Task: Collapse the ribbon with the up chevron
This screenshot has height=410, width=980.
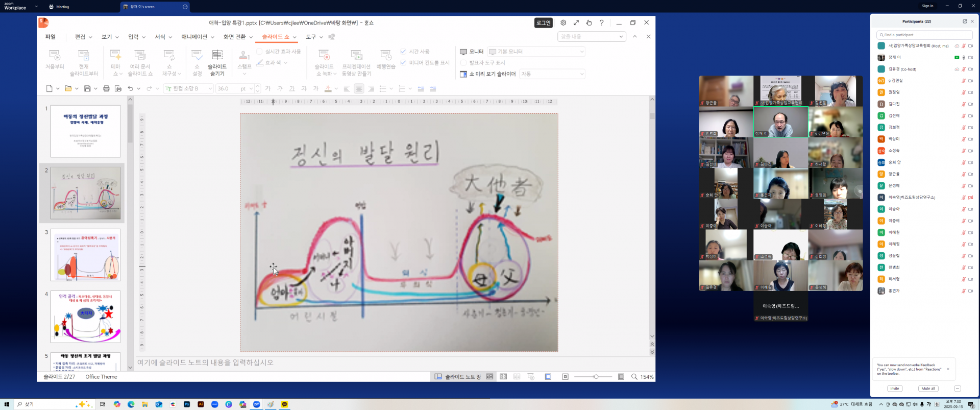Action: [635, 37]
